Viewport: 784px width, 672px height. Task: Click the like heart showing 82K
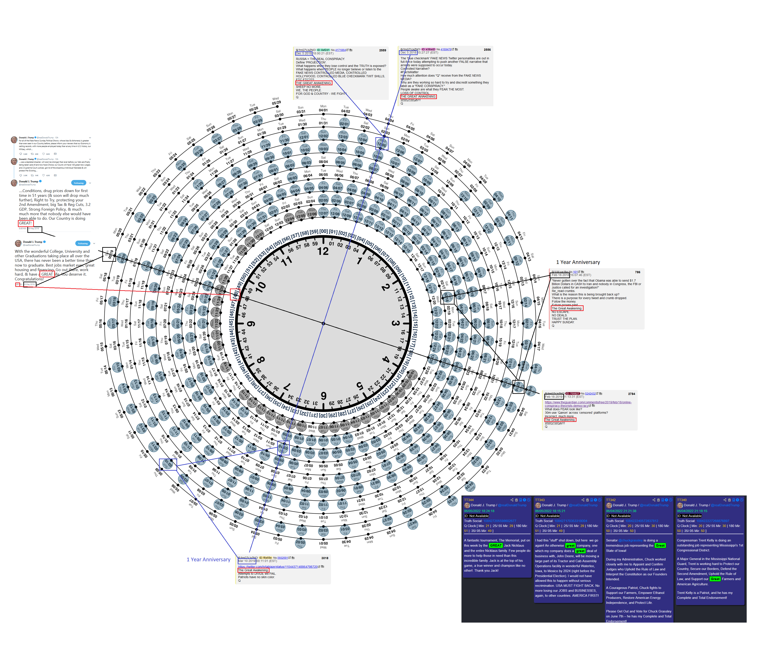pos(44,154)
